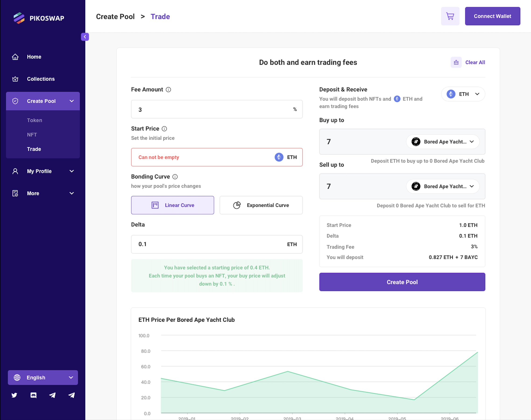Open the Twitter link icon

tap(14, 395)
